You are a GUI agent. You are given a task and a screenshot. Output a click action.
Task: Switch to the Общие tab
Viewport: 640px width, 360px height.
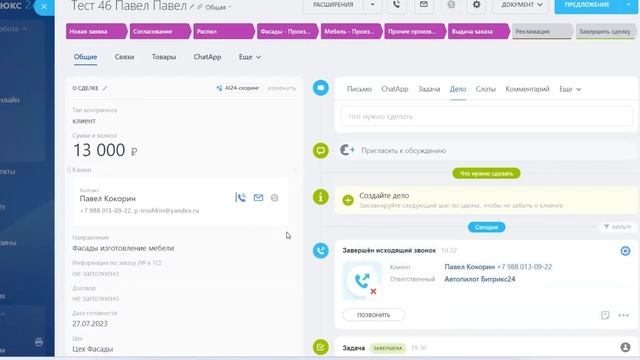coord(85,57)
